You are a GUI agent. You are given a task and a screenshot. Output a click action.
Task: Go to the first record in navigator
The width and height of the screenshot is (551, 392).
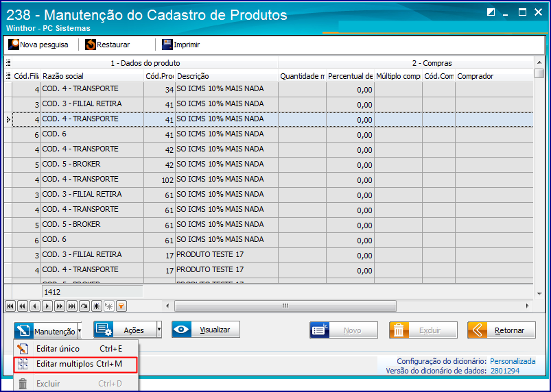point(10,306)
